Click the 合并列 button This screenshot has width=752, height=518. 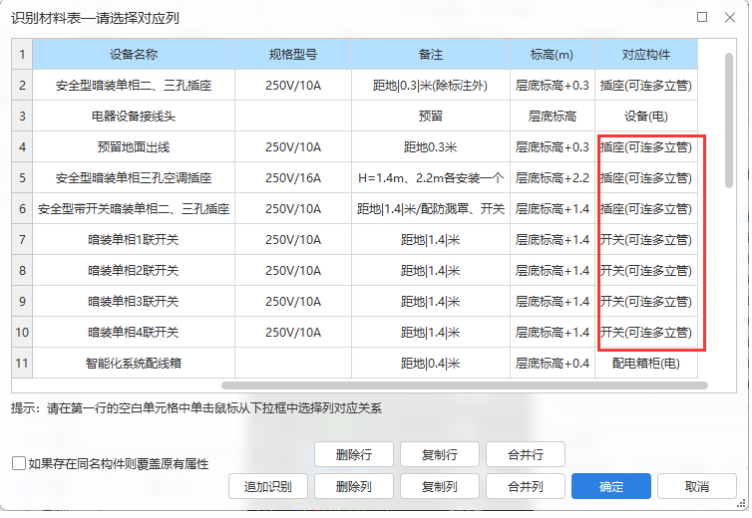coord(525,487)
